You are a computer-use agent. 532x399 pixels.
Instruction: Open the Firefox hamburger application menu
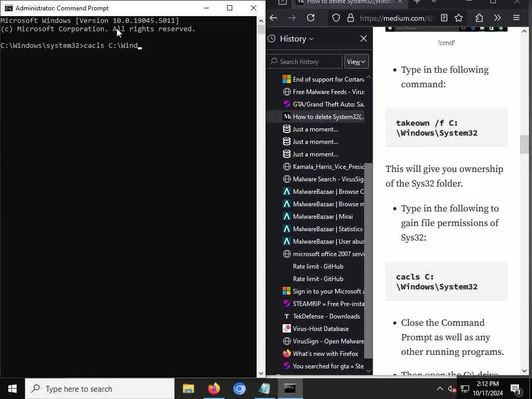click(516, 18)
